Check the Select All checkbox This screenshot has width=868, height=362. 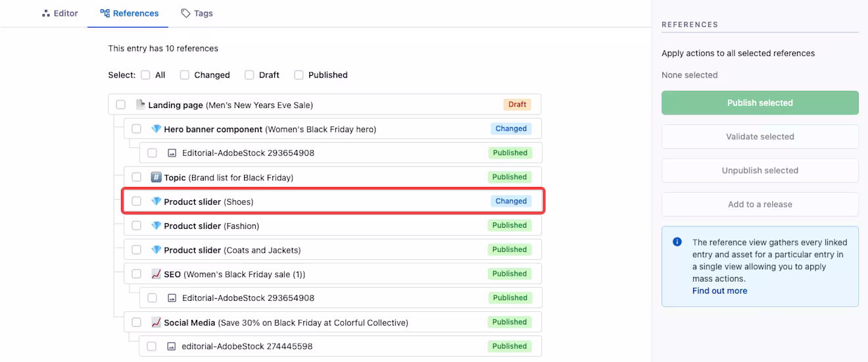(145, 75)
